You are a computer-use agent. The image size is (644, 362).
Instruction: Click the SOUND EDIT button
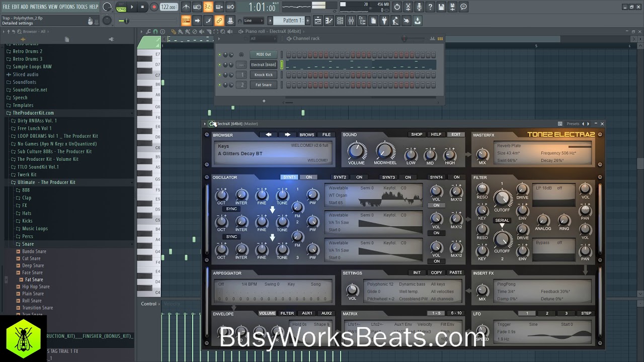click(x=456, y=134)
